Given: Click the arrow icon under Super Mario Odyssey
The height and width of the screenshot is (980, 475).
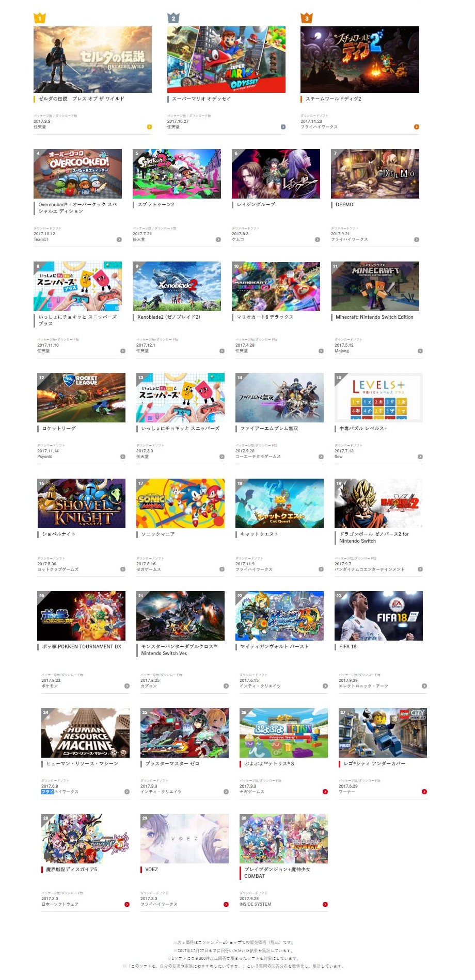Looking at the screenshot, I should pyautogui.click(x=283, y=126).
